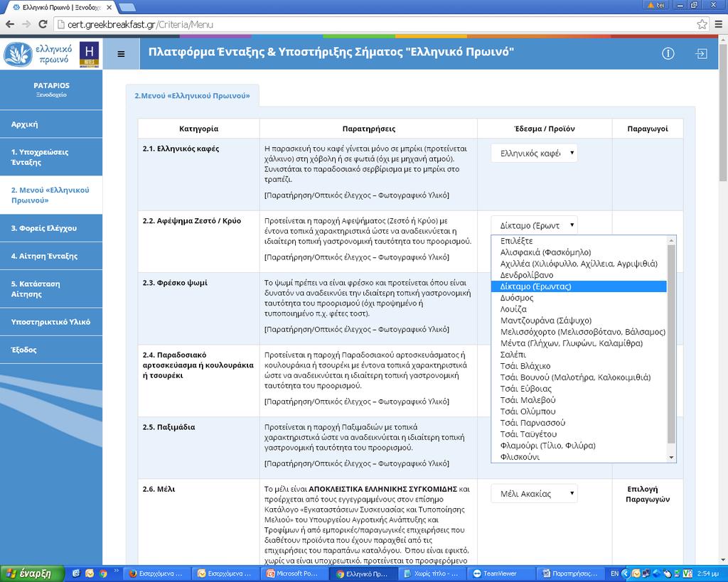
Task: Select Τσάι Μαλεβού option
Action: (579, 400)
